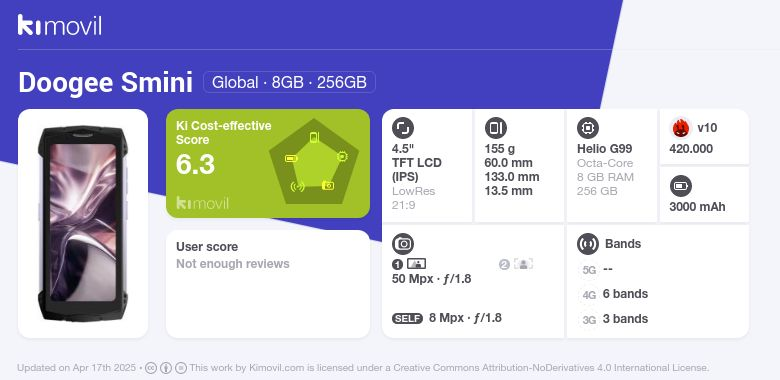The image size is (780, 380).
Task: Click the 4G band badge
Action: (x=589, y=295)
